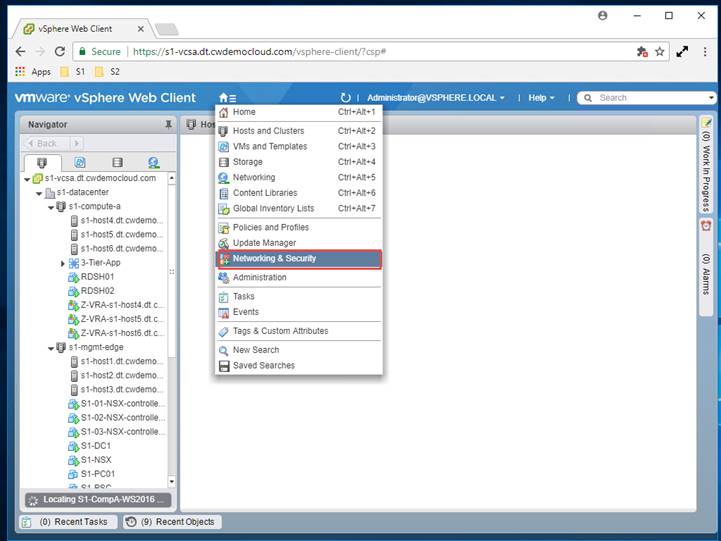Choose Hosts and Clusters menu entry

[x=299, y=131]
